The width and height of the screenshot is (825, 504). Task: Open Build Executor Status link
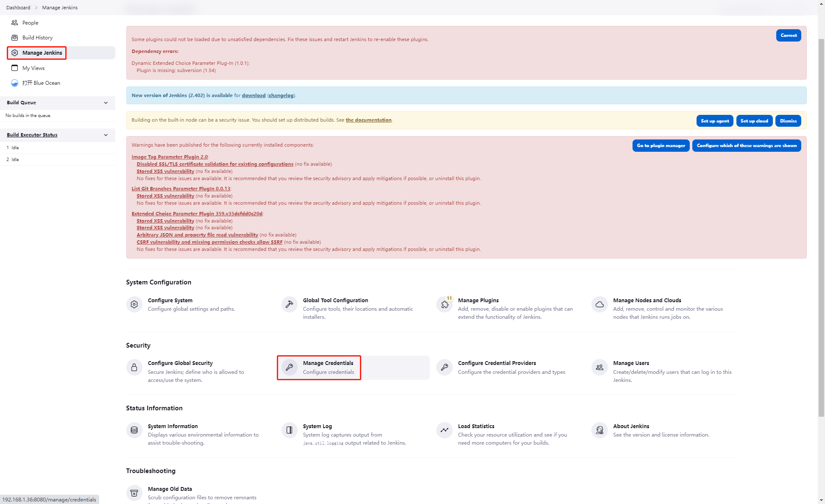32,135
